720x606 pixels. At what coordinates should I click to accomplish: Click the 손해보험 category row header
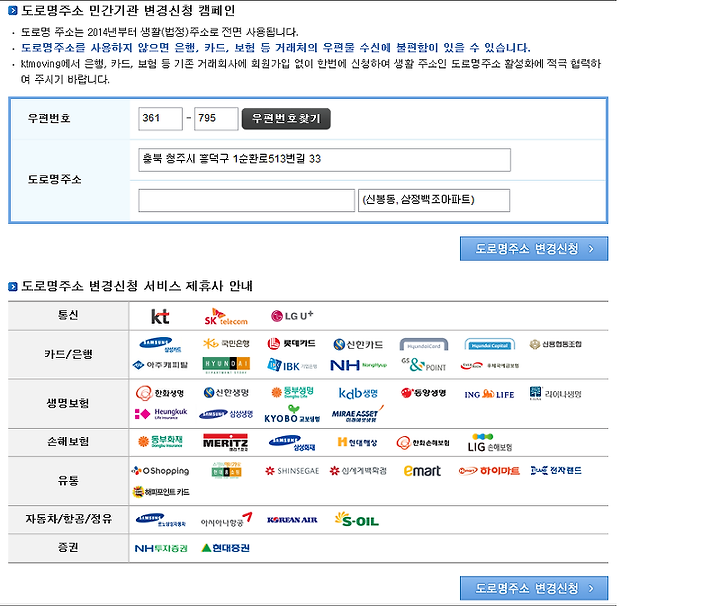click(x=68, y=442)
